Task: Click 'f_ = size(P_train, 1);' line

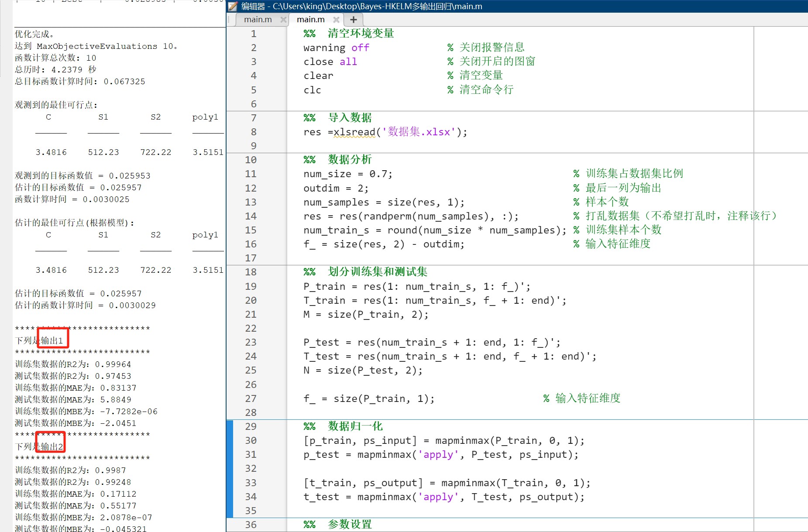Action: tap(369, 398)
